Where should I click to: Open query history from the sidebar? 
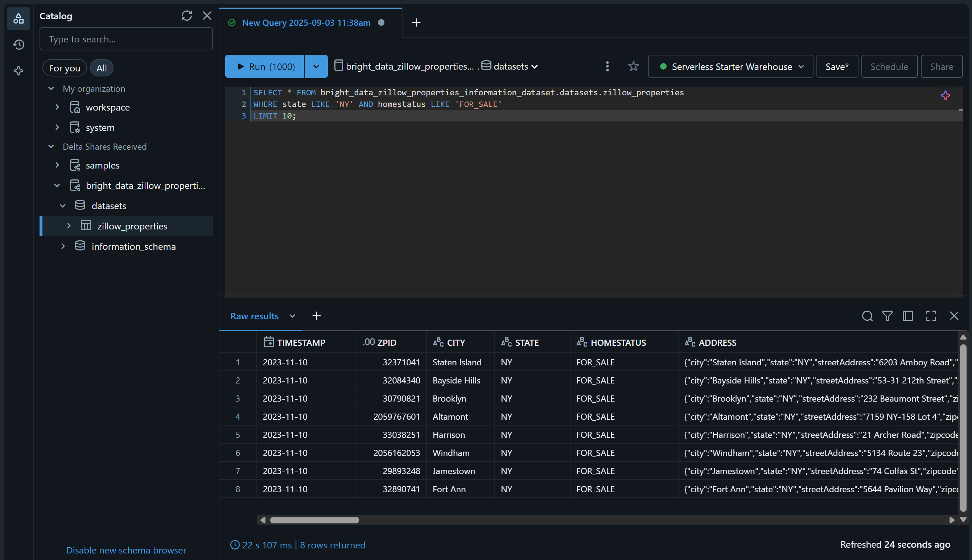[18, 45]
